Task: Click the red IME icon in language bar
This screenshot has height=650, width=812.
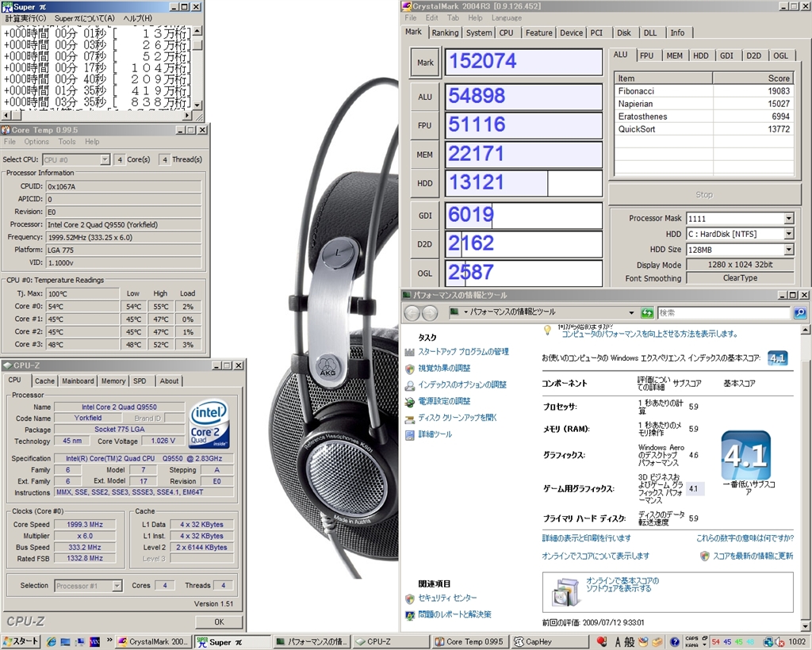Action: point(601,642)
